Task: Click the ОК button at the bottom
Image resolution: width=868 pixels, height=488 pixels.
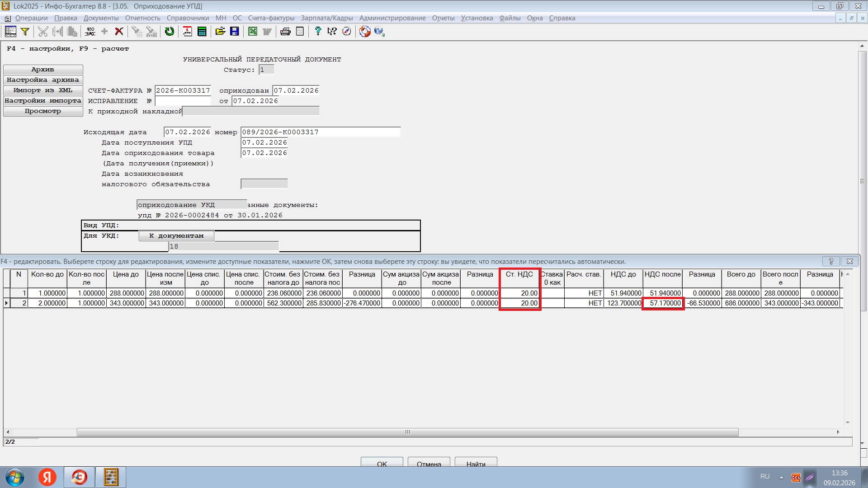Action: pyautogui.click(x=382, y=464)
